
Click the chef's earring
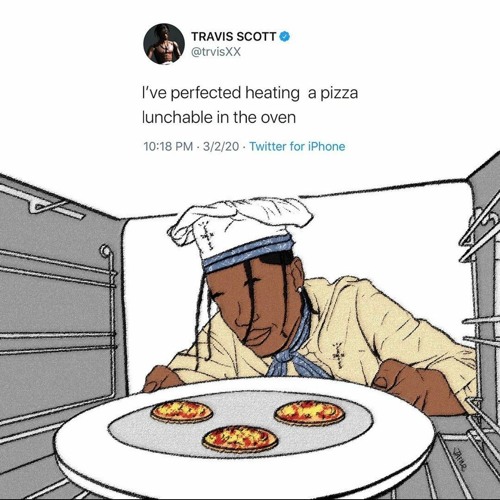coord(301,289)
